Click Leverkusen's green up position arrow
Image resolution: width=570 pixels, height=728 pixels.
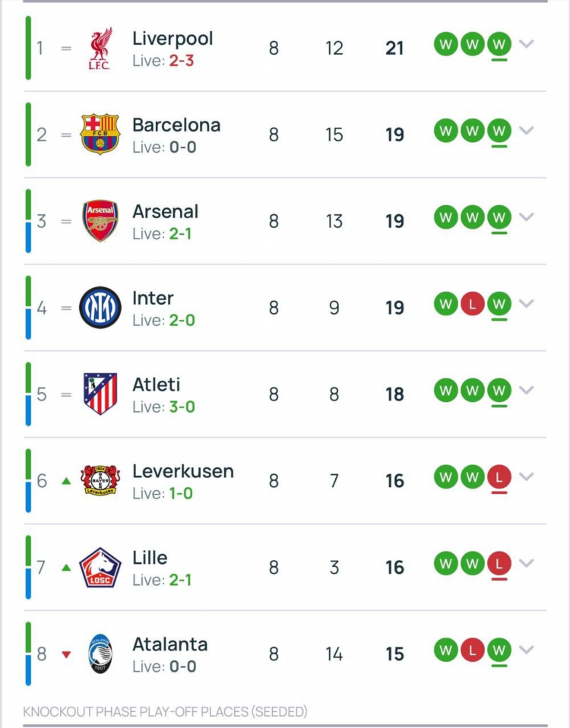[66, 481]
